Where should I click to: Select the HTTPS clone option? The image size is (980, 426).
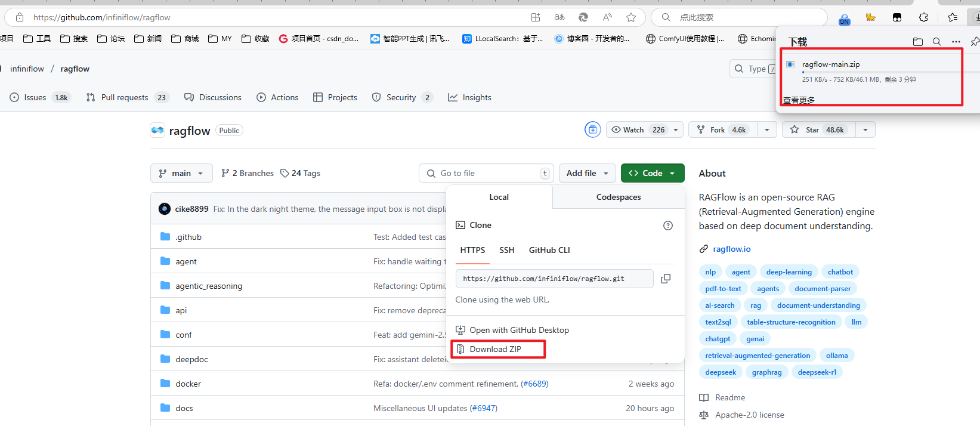coord(472,250)
